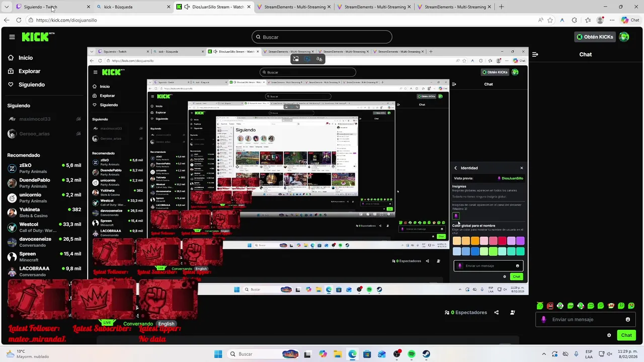Open followed channel Gerooo_arias

(44, 134)
